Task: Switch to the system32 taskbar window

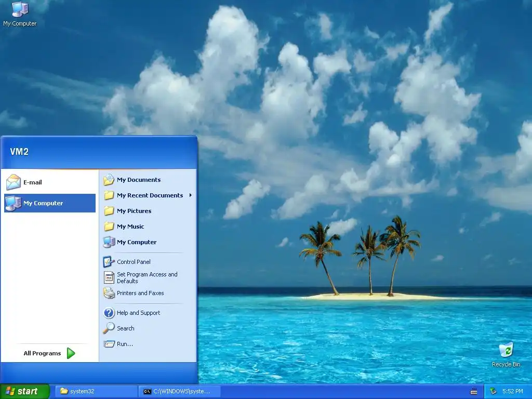Action: click(x=96, y=392)
